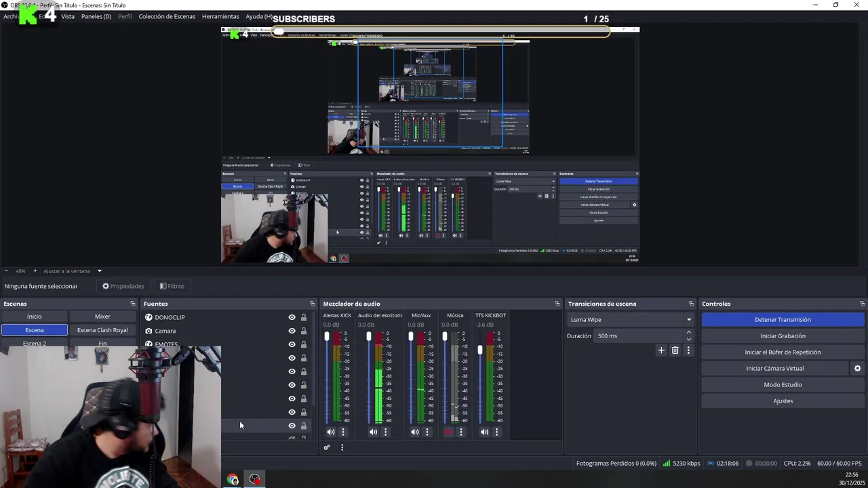Viewport: 868px width, 488px height.
Task: Open advanced audio properties gear icon
Action: click(x=327, y=447)
